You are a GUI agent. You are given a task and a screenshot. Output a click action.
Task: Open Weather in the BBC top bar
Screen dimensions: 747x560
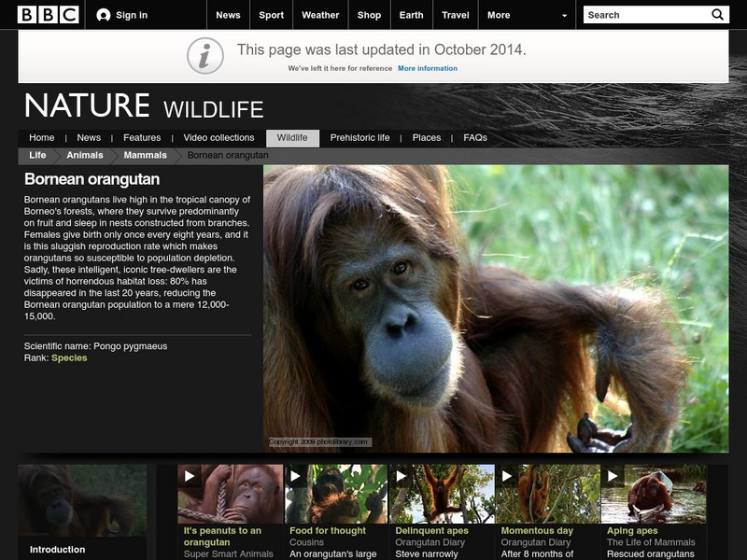[x=320, y=15]
